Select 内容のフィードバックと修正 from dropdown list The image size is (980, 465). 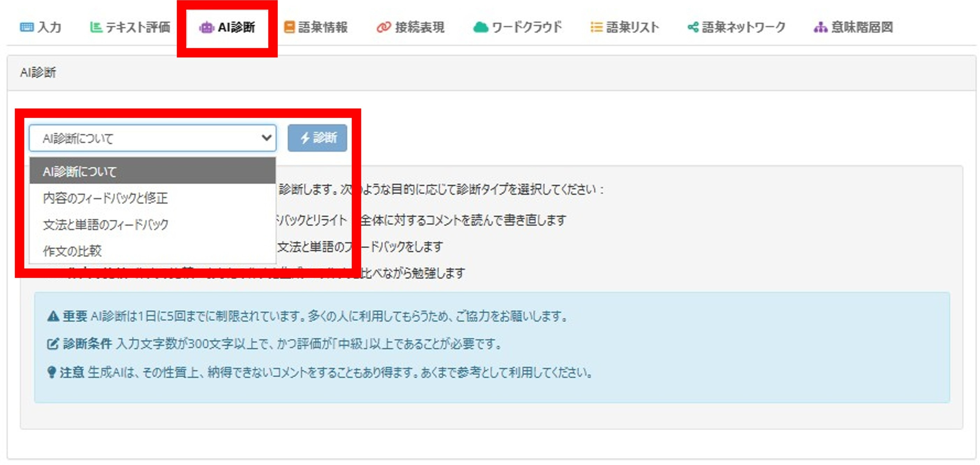(x=105, y=198)
